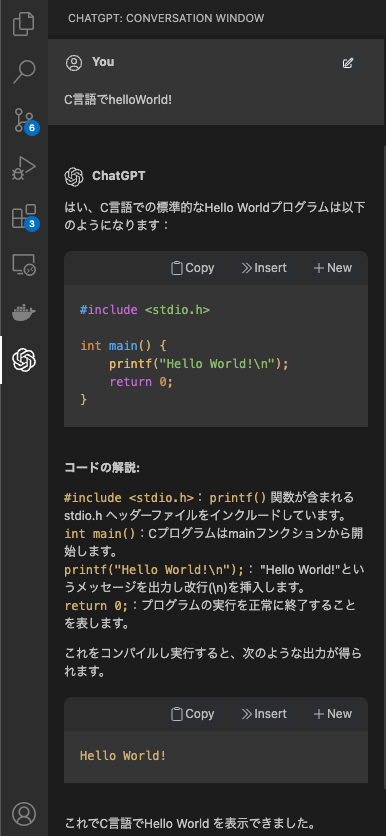Click the 'int main() {' code line

123,346
